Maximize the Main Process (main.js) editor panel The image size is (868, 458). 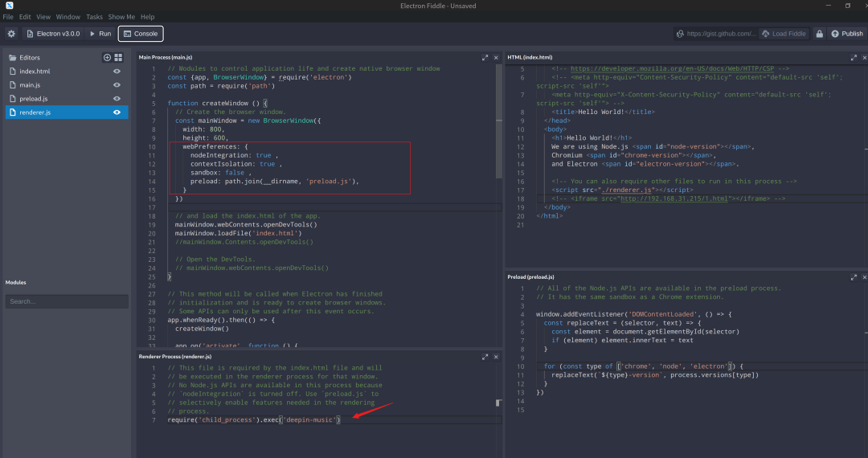pyautogui.click(x=485, y=58)
